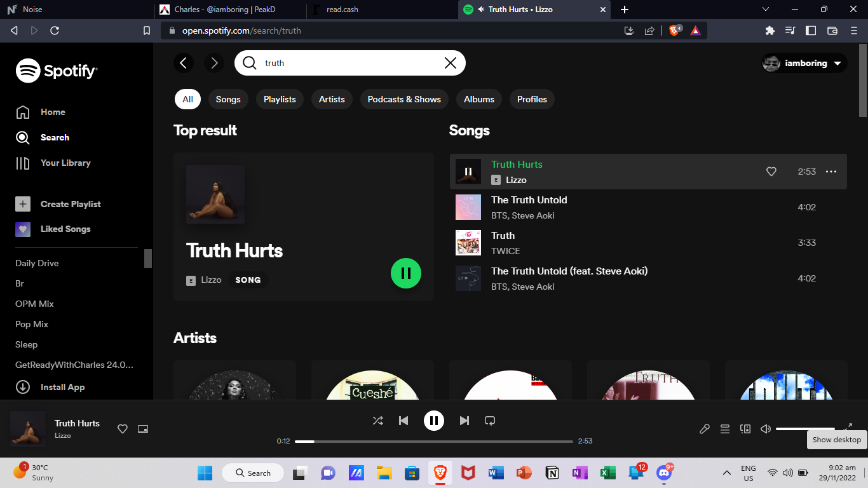Select the All filter

point(187,99)
